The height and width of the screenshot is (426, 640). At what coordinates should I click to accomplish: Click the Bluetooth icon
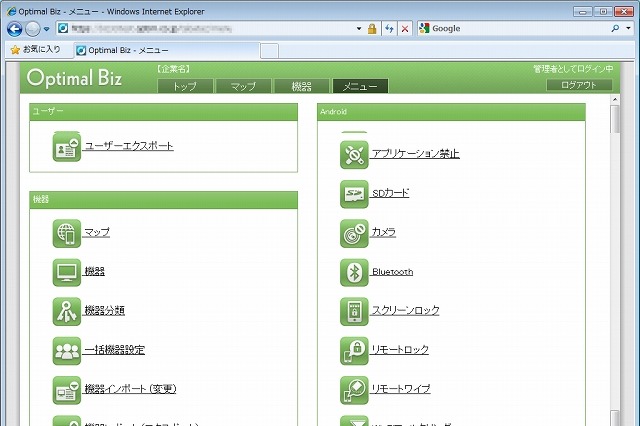354,272
